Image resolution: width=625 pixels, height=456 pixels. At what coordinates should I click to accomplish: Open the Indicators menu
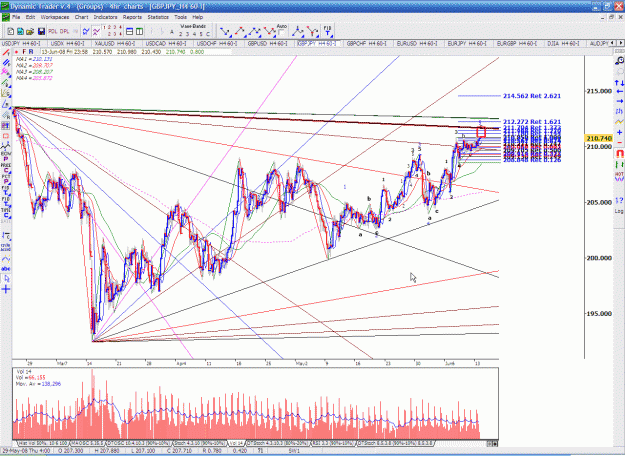click(105, 17)
